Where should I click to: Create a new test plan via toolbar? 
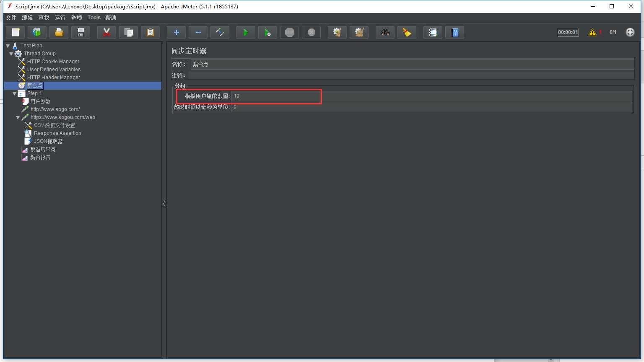16,32
